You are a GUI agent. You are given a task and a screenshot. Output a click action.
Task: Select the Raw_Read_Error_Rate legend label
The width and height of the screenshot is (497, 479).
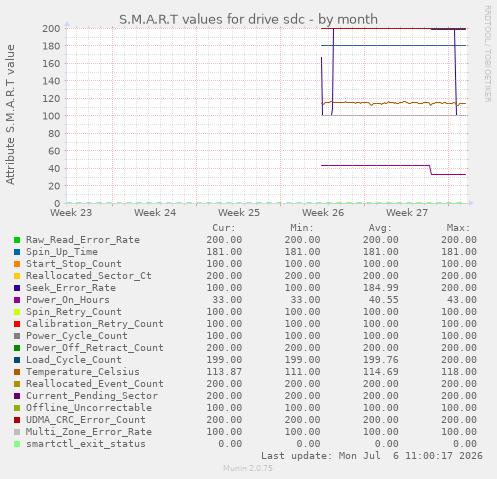click(x=83, y=240)
